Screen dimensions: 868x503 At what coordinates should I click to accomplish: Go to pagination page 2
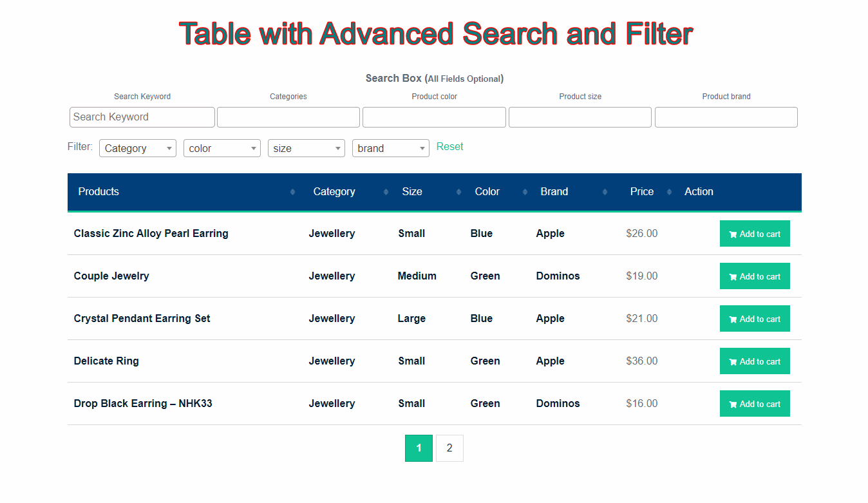point(449,448)
